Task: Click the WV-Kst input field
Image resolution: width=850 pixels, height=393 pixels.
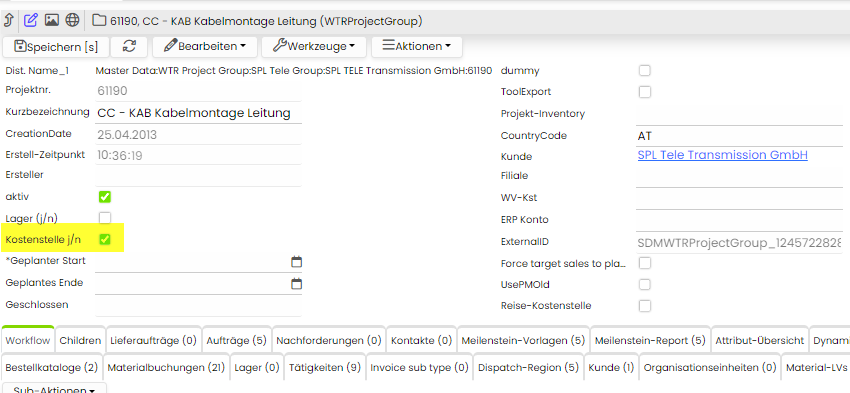Action: pos(739,199)
